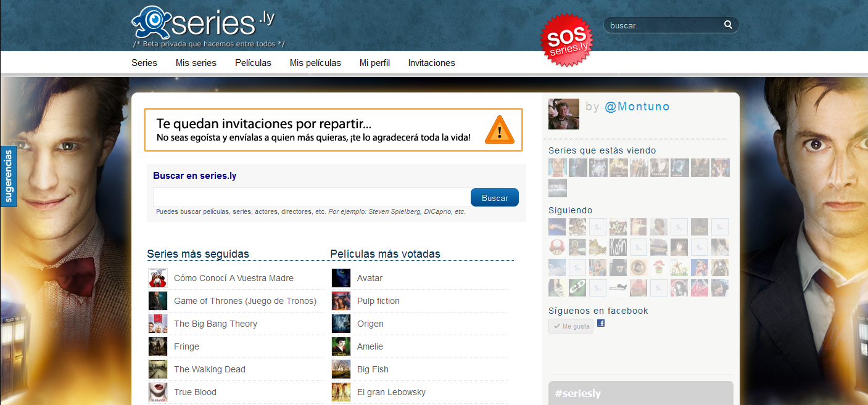Open Cómo Conocí A Vuestra Madre link
The height and width of the screenshot is (405, 868).
(234, 278)
